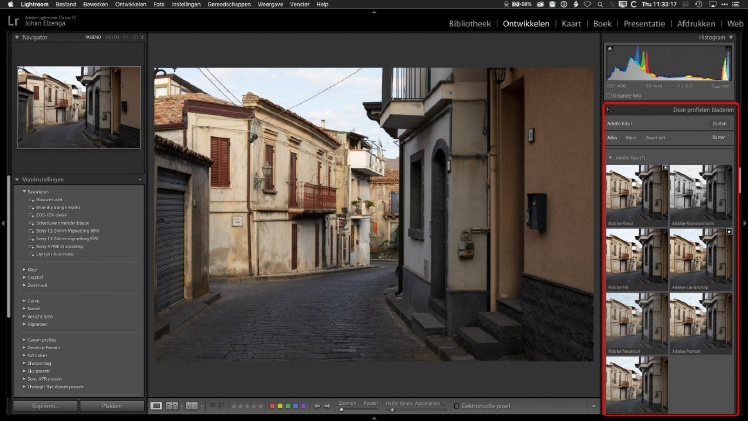
Task: Collapse the Voorinstellingen panel
Action: click(17, 180)
